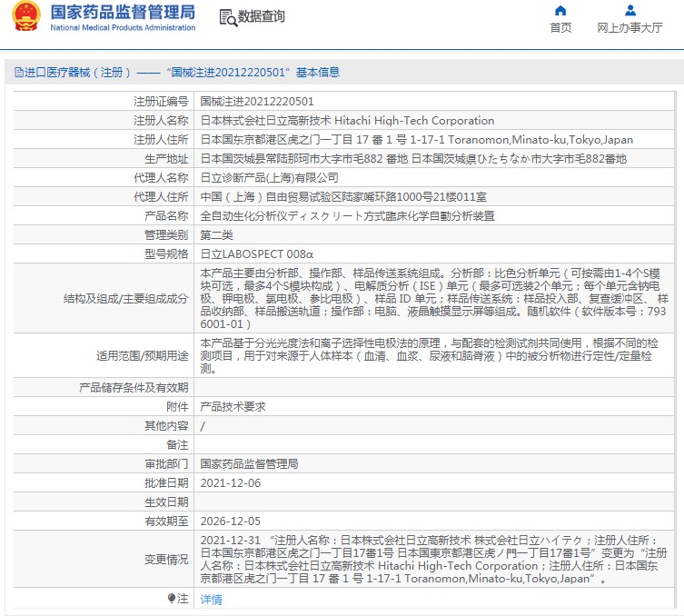Click expiry date 2026-12-05
This screenshot has height=616, width=684.
click(231, 521)
